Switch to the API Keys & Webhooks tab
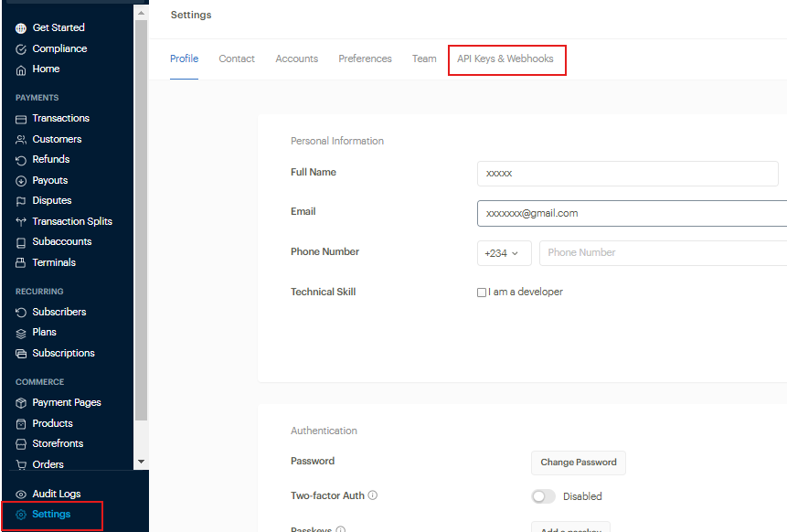The image size is (787, 532). tap(505, 59)
